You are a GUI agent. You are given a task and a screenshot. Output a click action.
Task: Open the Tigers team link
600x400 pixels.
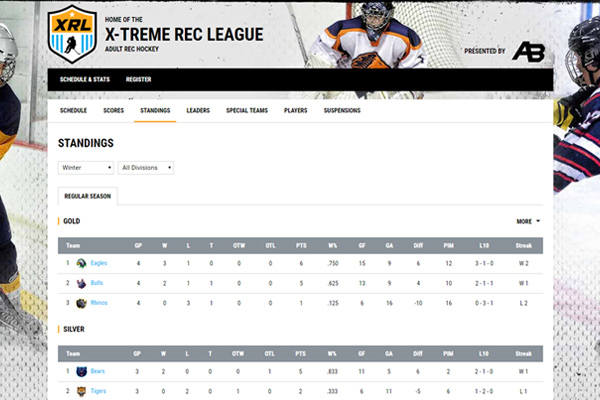point(98,391)
